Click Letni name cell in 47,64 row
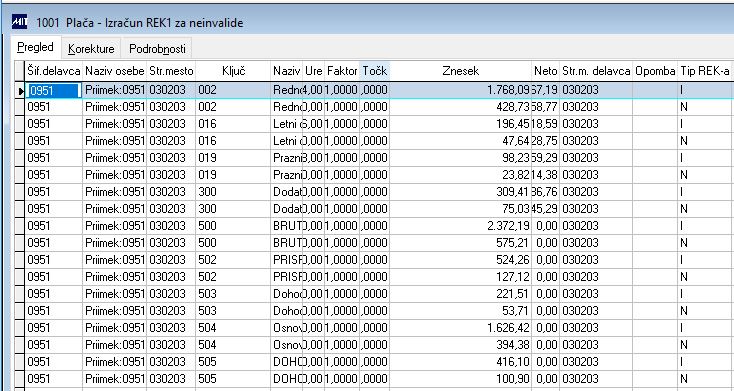The image size is (734, 391). coord(286,141)
